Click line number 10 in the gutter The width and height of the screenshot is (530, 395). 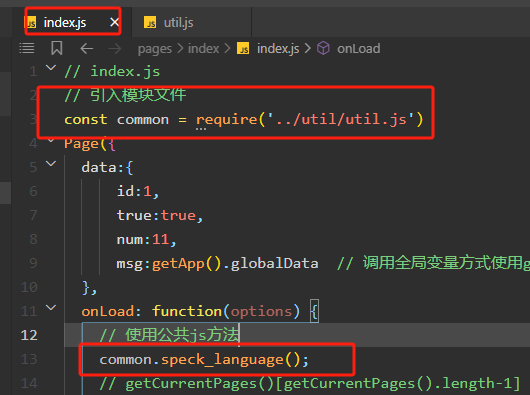[x=29, y=287]
